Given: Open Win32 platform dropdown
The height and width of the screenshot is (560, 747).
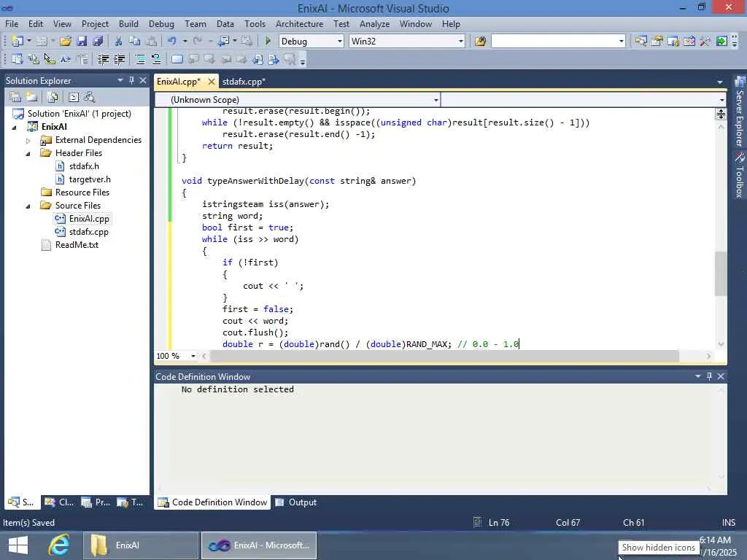Looking at the screenshot, I should pyautogui.click(x=461, y=41).
